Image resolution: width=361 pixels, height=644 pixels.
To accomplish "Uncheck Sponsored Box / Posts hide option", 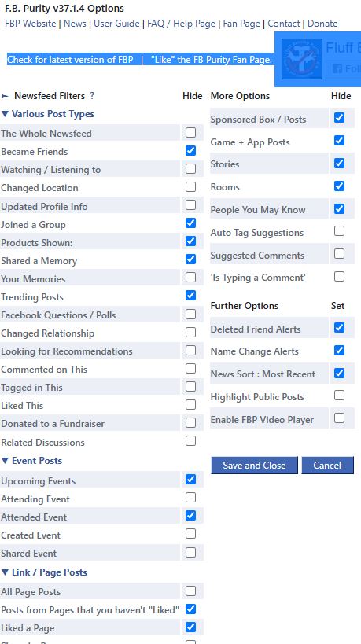I will 339,118.
